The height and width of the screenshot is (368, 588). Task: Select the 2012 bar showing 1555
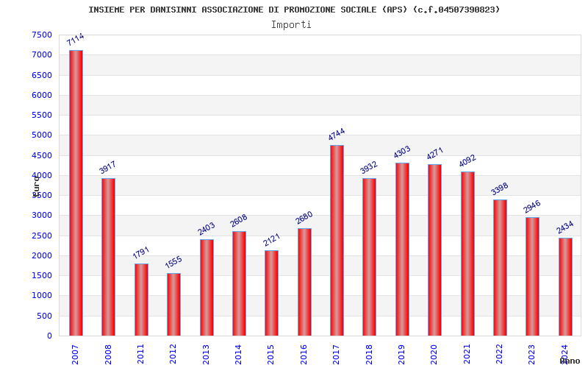pyautogui.click(x=173, y=305)
